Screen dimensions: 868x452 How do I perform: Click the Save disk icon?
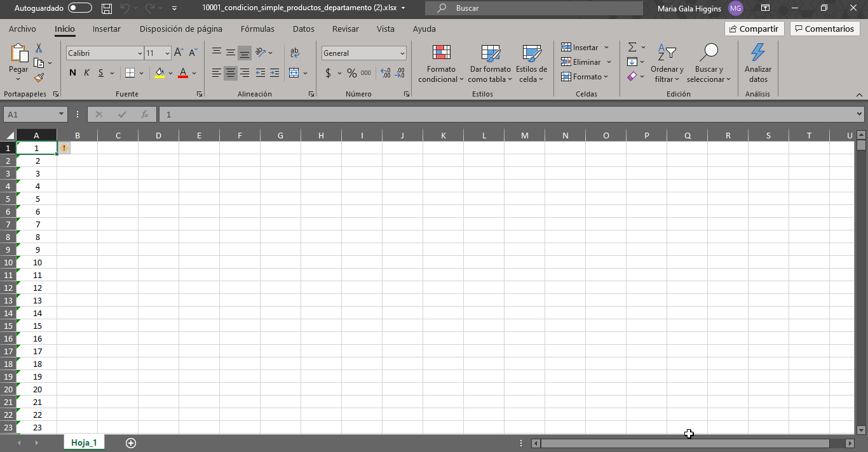(107, 8)
